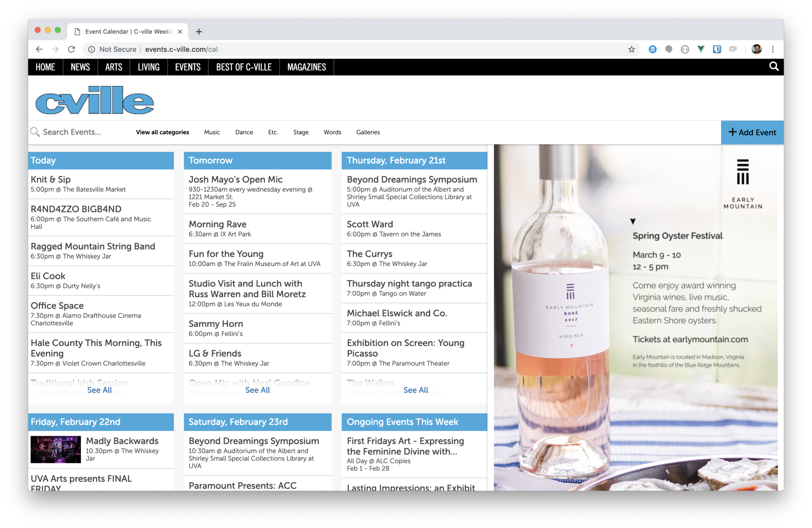The width and height of the screenshot is (812, 528).
Task: Filter events by Galleries category
Action: [368, 132]
